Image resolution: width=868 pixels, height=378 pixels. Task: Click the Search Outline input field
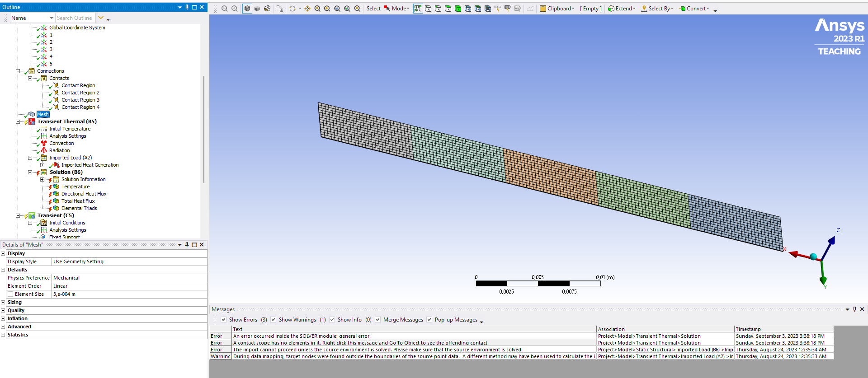click(x=75, y=18)
